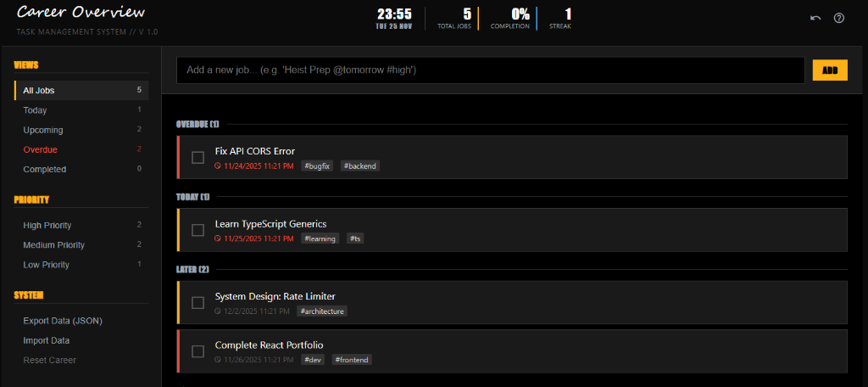The image size is (868, 387).
Task: Click the Import Data option
Action: click(47, 340)
